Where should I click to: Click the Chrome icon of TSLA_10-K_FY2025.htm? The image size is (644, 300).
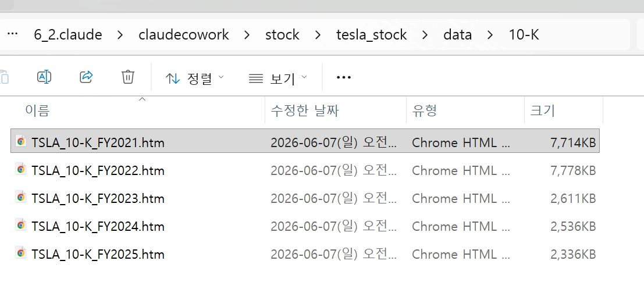(20, 253)
